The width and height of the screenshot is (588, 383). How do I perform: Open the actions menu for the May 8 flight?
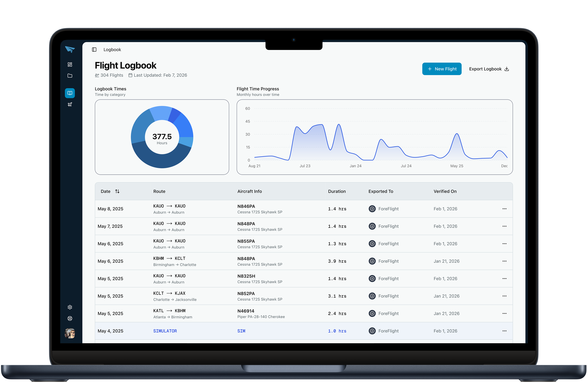(505, 209)
